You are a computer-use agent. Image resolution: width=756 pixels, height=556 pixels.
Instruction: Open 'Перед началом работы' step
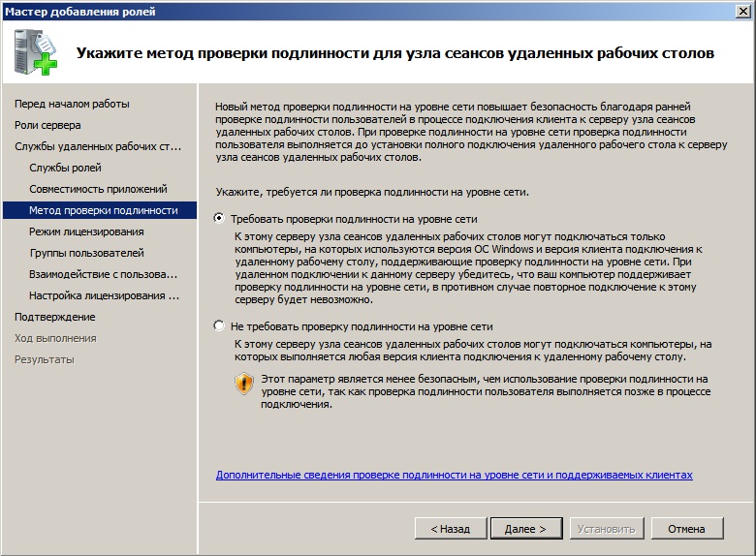click(x=72, y=104)
